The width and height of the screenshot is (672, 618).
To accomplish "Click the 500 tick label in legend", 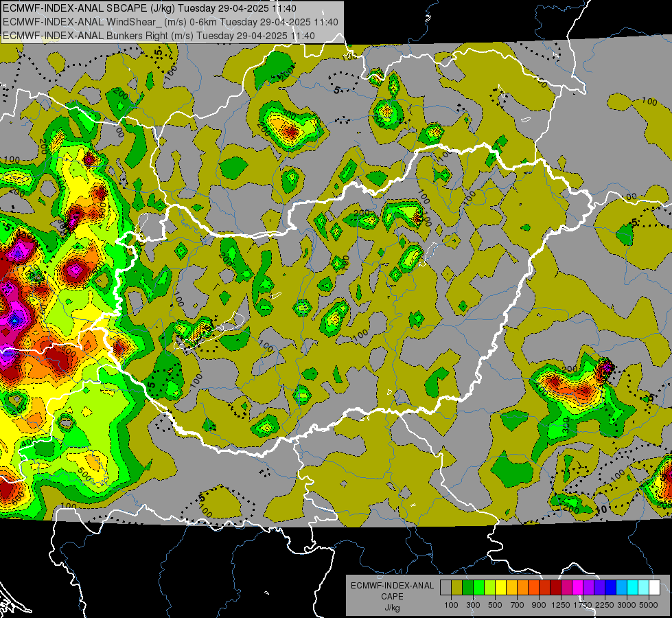I will 495,605.
